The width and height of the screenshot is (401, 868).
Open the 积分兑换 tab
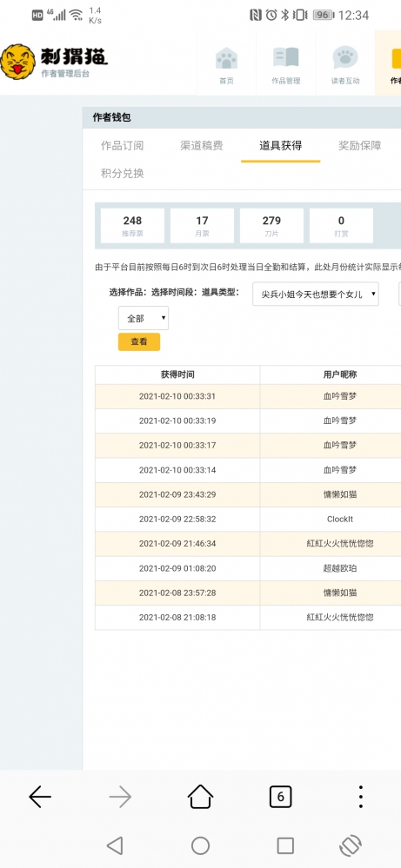(122, 173)
